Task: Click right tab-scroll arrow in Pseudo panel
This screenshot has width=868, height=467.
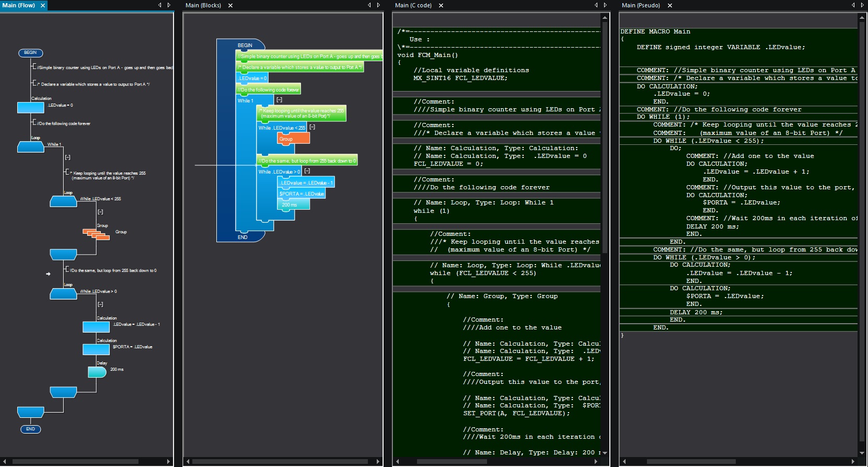Action: pos(862,5)
